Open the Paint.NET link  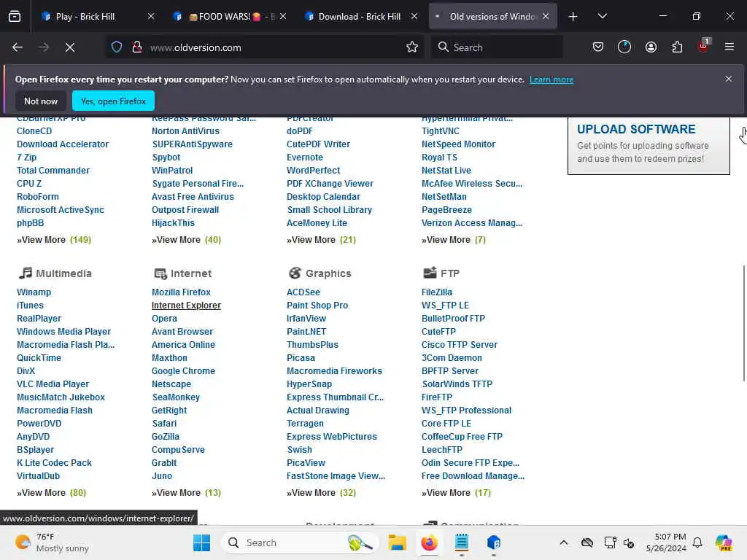[x=306, y=332]
